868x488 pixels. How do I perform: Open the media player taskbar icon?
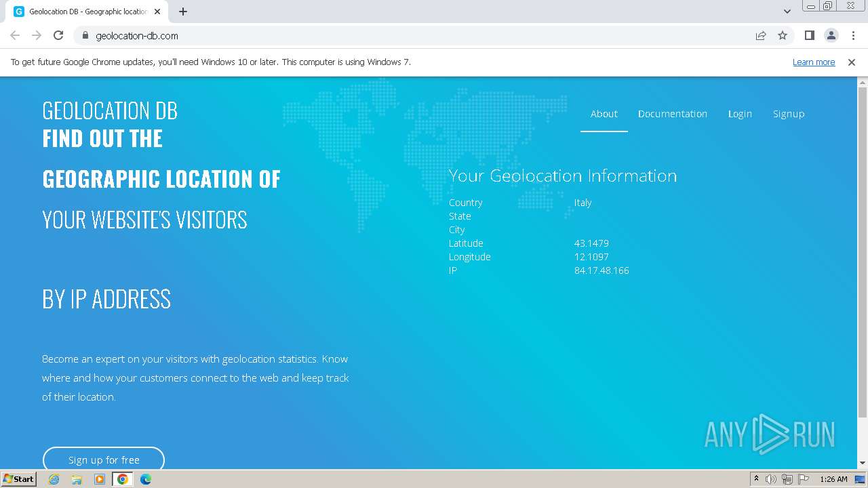pyautogui.click(x=100, y=479)
